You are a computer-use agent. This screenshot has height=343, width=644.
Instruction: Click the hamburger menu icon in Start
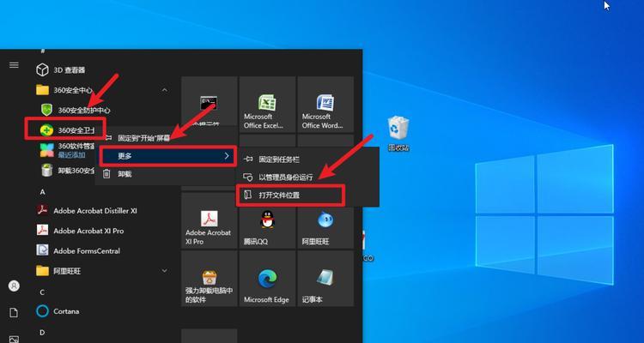(x=14, y=65)
